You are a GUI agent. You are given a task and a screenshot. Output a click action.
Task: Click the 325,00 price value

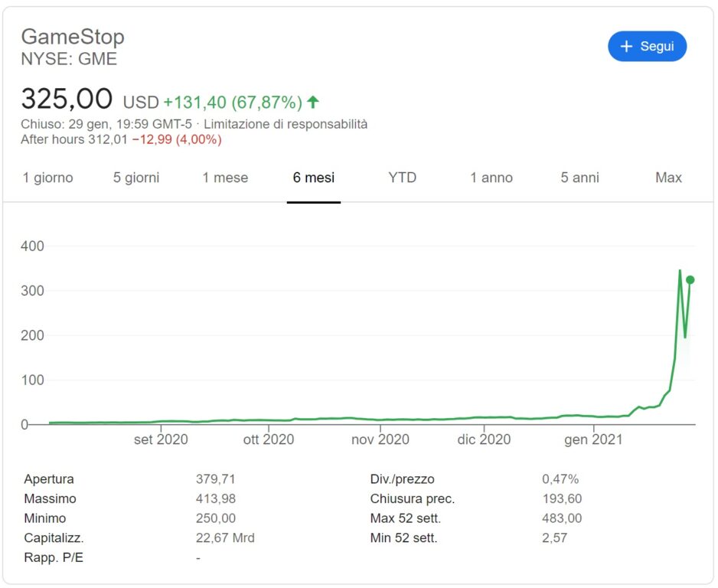(67, 99)
